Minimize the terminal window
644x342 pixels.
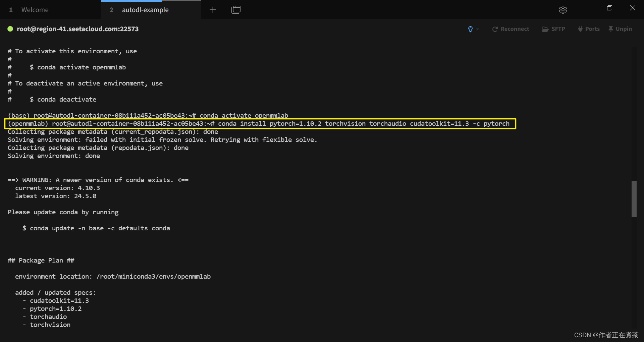[x=586, y=8]
